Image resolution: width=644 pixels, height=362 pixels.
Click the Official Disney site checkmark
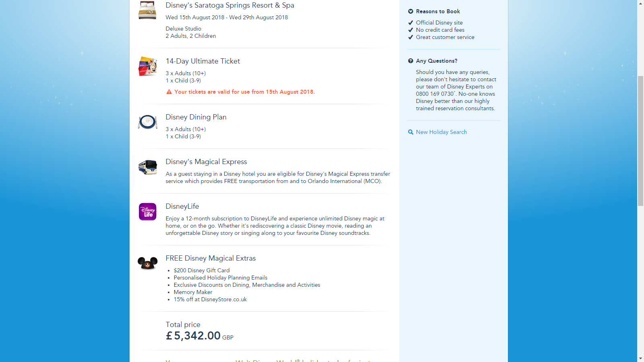tap(411, 23)
